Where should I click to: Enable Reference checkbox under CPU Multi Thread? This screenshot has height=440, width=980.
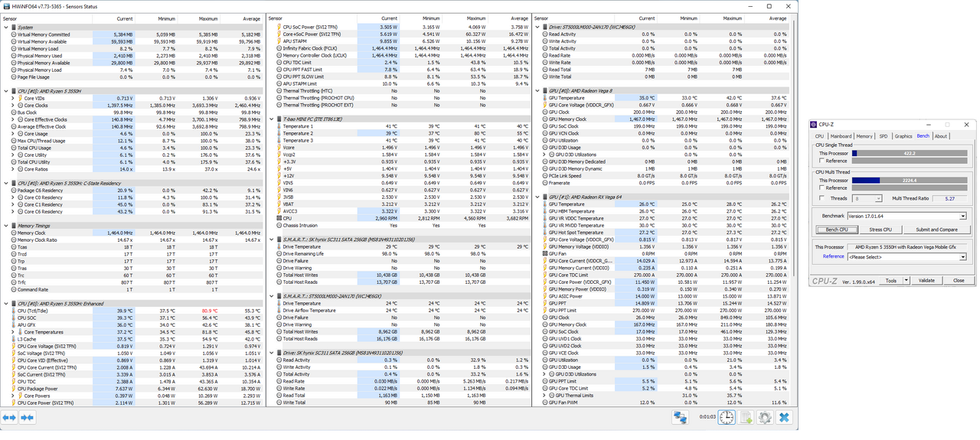point(822,188)
